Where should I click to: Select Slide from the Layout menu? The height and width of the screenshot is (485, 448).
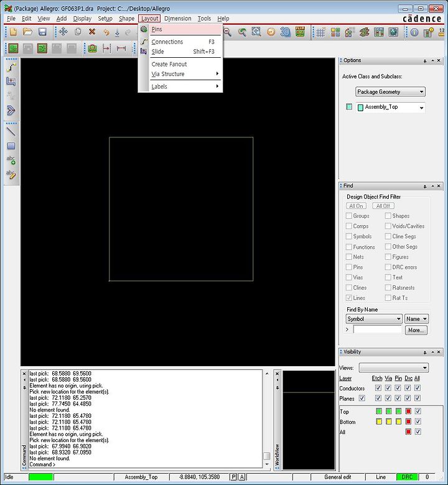[x=185, y=52]
